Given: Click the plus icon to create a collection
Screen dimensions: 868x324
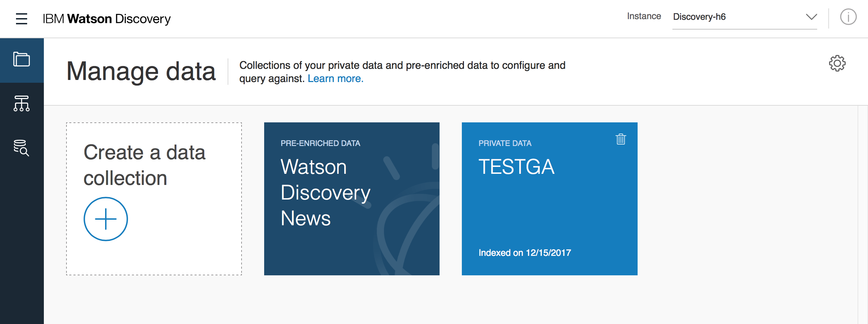Looking at the screenshot, I should click(x=105, y=219).
